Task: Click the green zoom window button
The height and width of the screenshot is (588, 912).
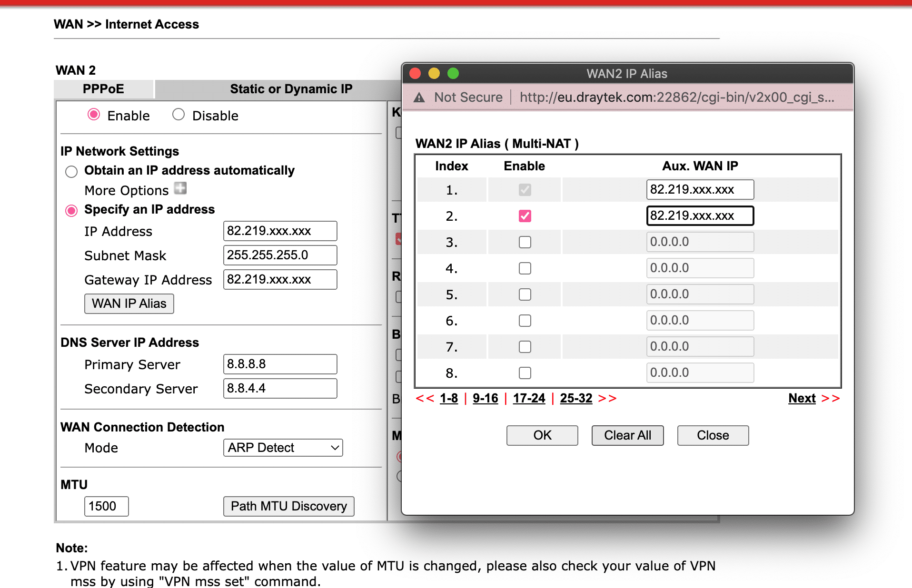Action: (x=453, y=73)
